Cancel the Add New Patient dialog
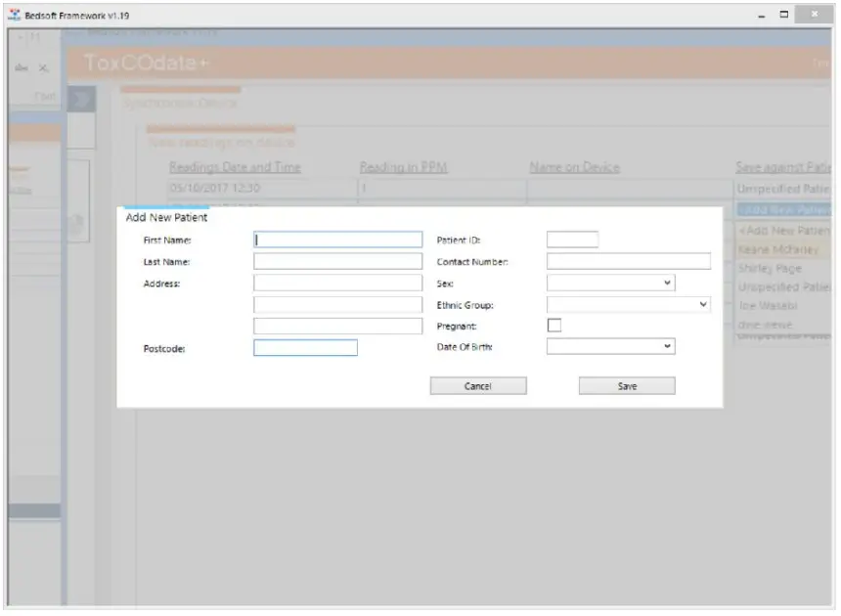 477,385
